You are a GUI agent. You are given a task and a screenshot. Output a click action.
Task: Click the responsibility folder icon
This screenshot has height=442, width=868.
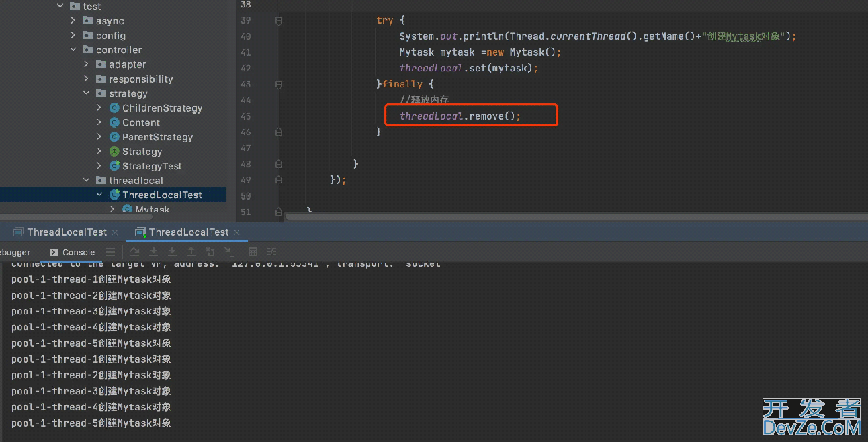tap(101, 79)
